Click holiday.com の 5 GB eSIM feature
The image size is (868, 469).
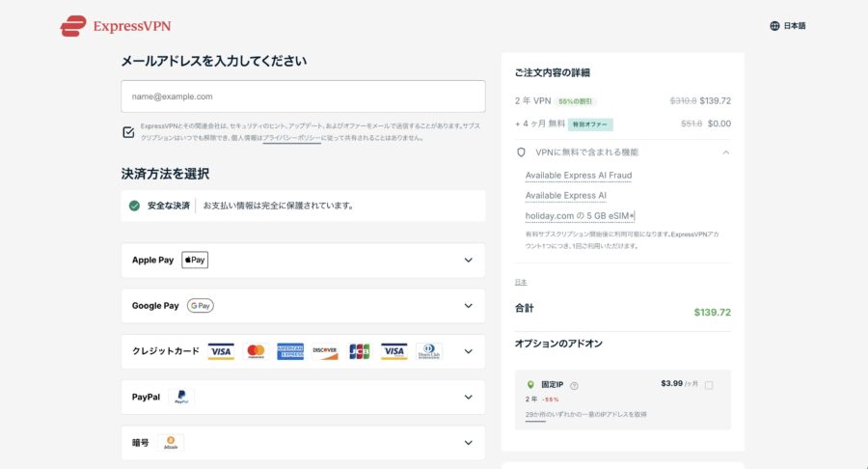click(x=580, y=216)
